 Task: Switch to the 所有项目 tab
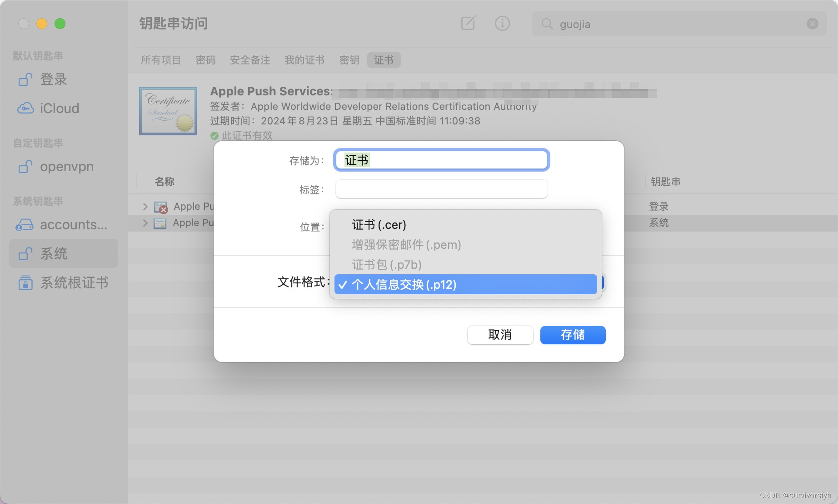pos(161,60)
